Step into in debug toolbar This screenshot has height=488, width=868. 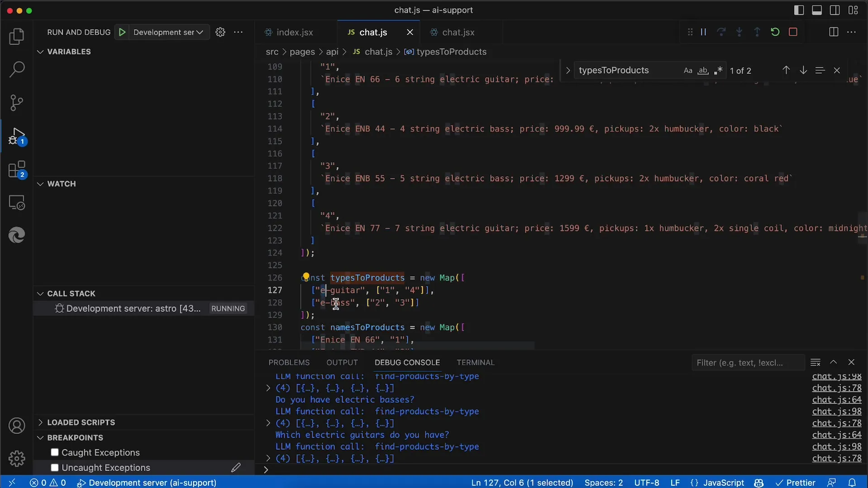(739, 32)
